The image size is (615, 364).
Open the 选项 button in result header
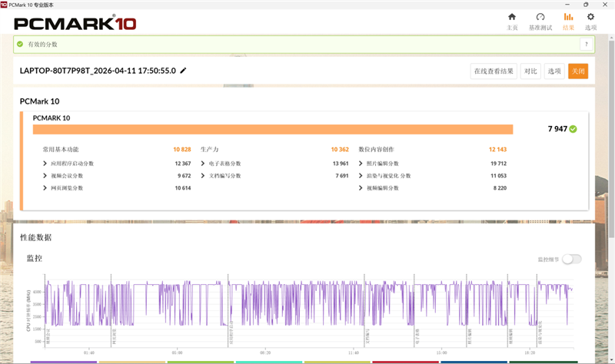click(x=554, y=71)
